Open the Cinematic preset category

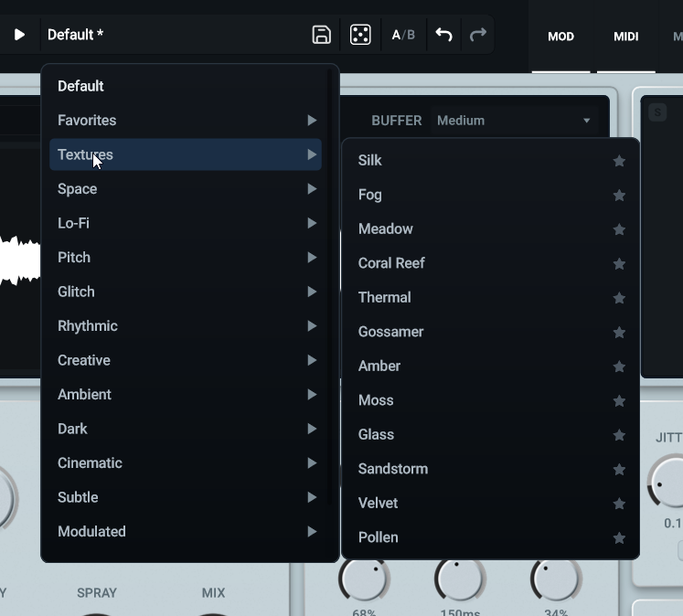[186, 463]
